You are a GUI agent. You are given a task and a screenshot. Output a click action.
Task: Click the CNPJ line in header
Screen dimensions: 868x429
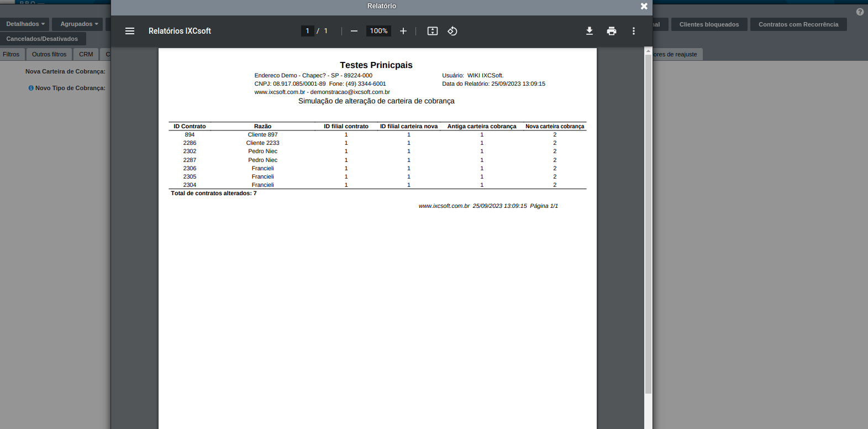point(320,84)
